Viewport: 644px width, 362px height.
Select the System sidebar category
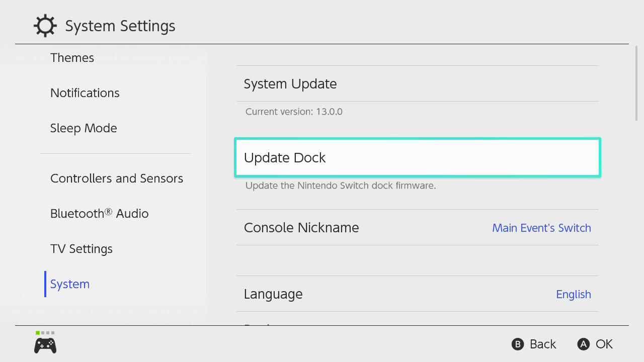[x=70, y=284]
